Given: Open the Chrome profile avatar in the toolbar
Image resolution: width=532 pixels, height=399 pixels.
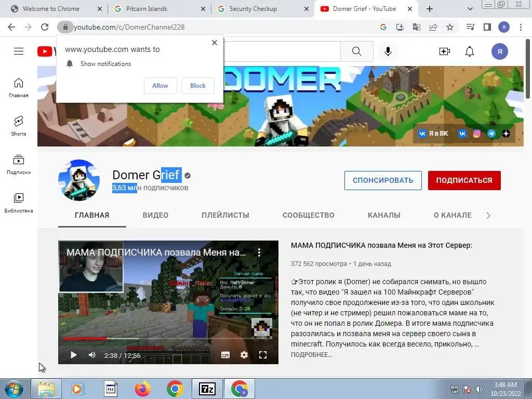Looking at the screenshot, I should coord(504,27).
